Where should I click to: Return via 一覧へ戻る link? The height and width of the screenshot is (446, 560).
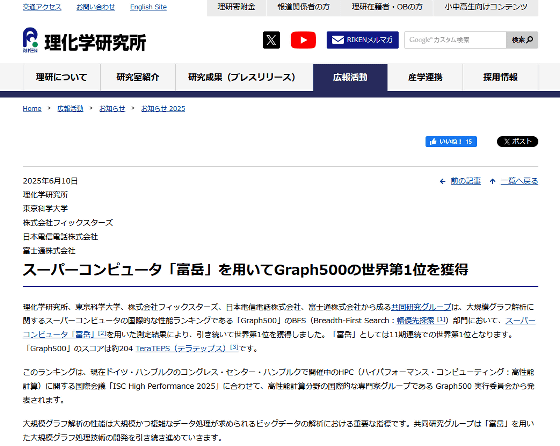tap(519, 181)
